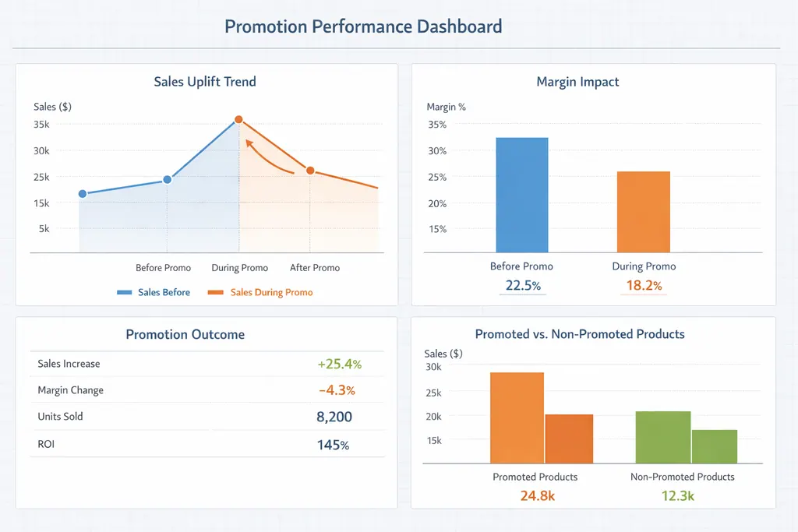798x532 pixels.
Task: Click the 8,200 Units Sold figure
Action: click(x=334, y=417)
